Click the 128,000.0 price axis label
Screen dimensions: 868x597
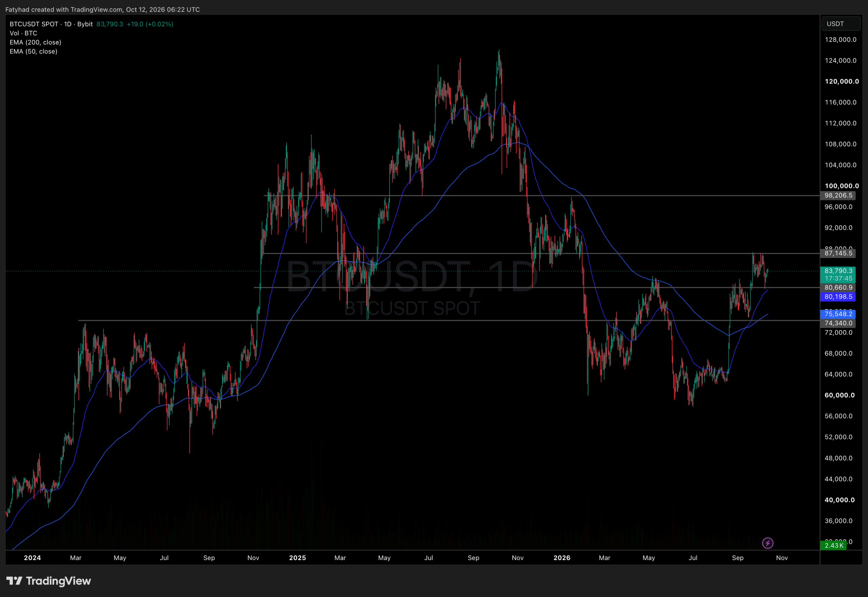(x=840, y=39)
